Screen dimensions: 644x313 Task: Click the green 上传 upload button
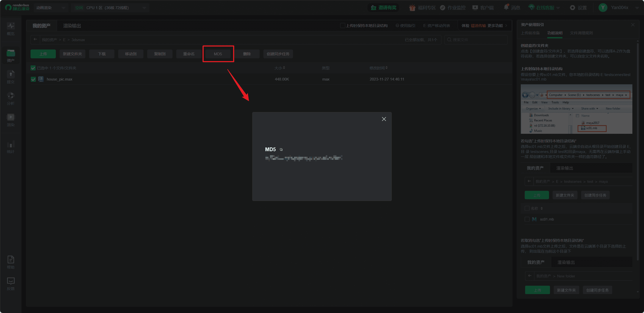tap(43, 54)
